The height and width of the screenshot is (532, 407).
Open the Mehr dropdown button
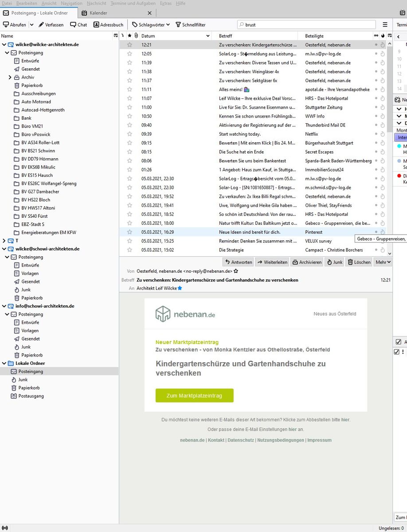click(x=382, y=262)
